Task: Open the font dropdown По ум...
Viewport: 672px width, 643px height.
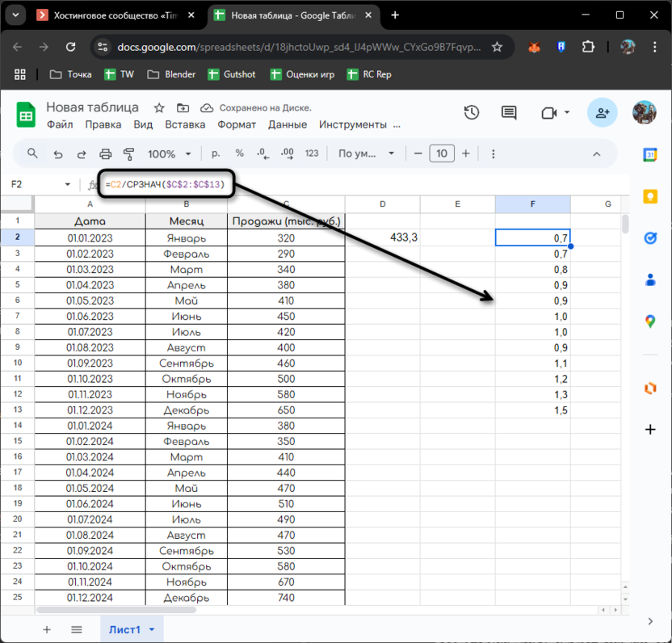Action: click(x=367, y=153)
